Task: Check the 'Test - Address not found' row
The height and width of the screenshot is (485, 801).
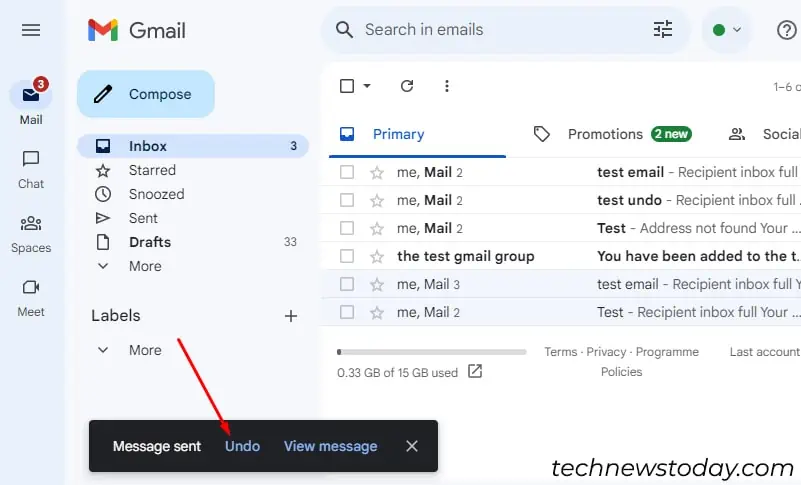Action: pos(347,228)
